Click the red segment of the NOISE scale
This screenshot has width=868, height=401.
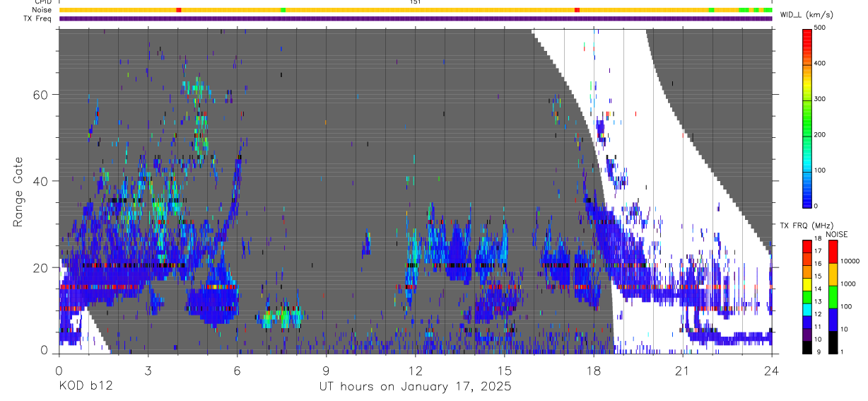pyautogui.click(x=833, y=250)
